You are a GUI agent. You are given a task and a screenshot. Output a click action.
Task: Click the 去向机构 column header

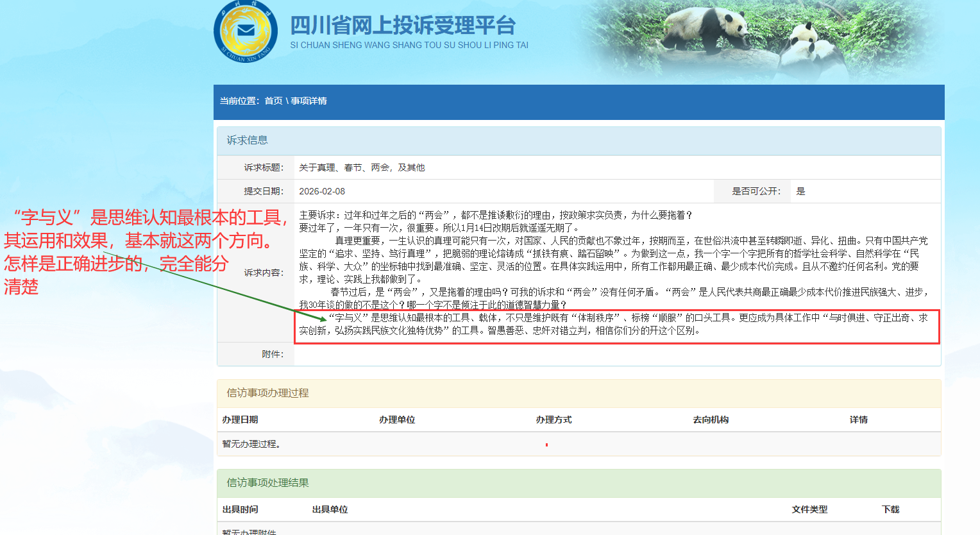pyautogui.click(x=711, y=420)
